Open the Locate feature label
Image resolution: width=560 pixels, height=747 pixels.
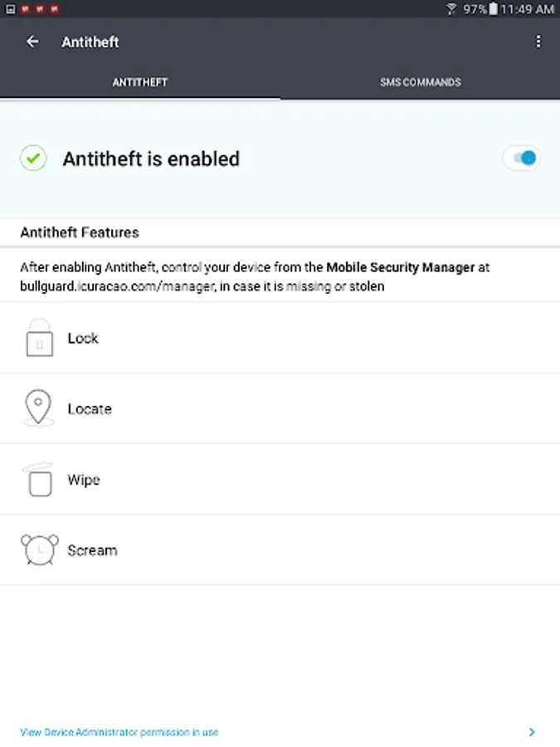(90, 409)
